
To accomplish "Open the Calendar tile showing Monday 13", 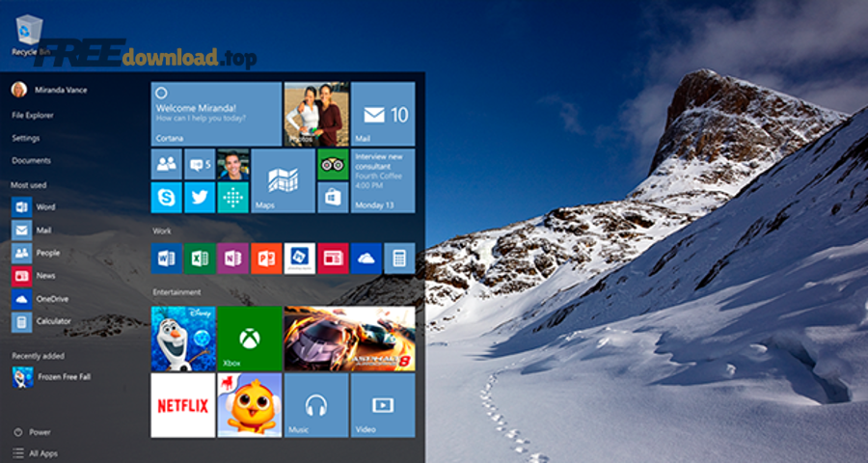I will coord(383,180).
